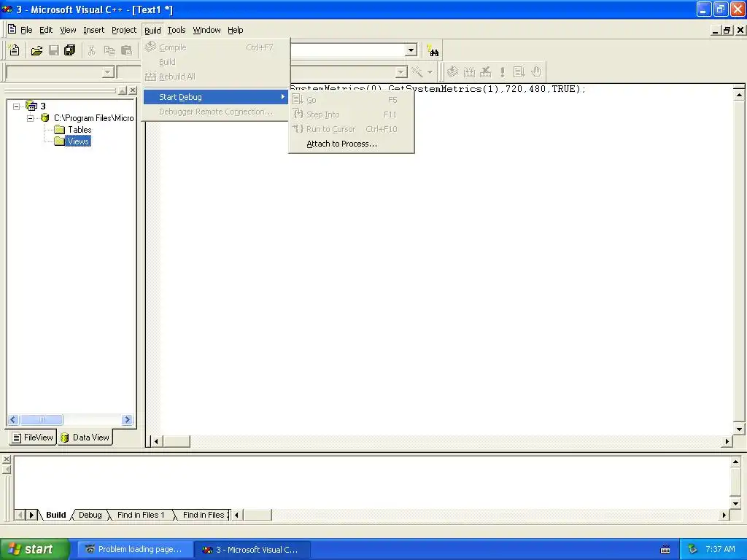Click the Save All icon
Viewport: 747px width, 560px height.
pos(70,50)
